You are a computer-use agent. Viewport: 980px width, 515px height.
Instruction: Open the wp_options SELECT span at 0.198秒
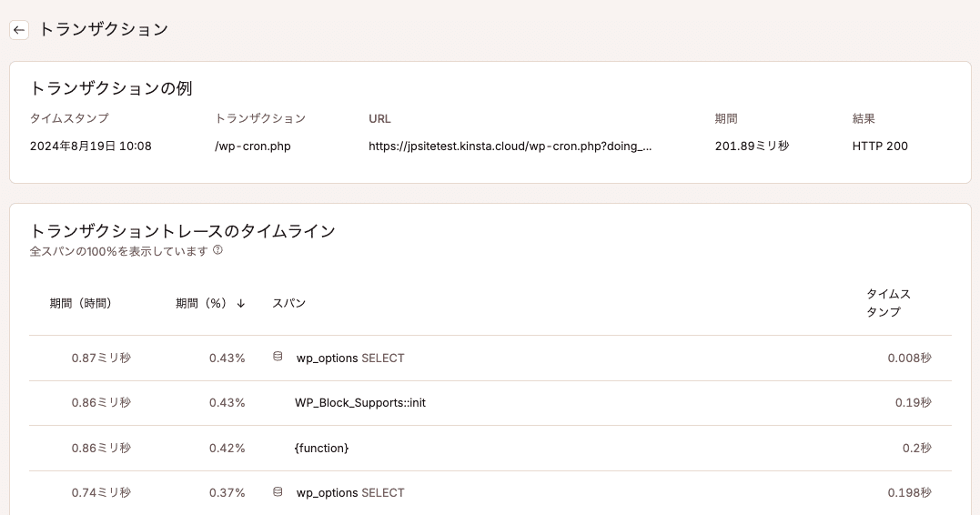click(x=350, y=493)
